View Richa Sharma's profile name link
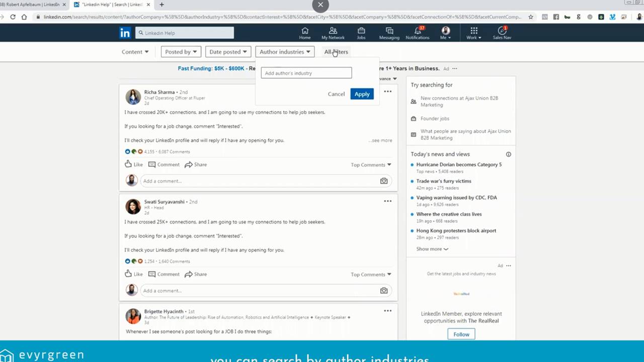 (x=159, y=92)
